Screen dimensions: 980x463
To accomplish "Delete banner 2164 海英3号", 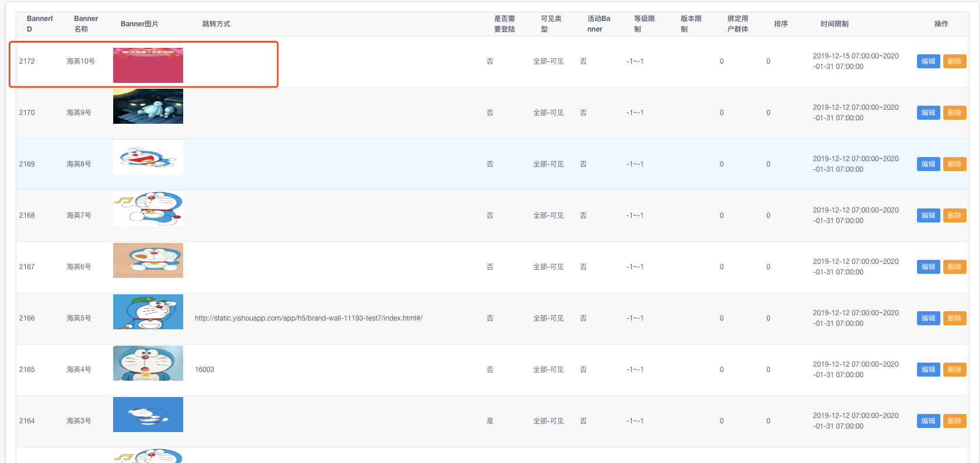I will tap(954, 421).
